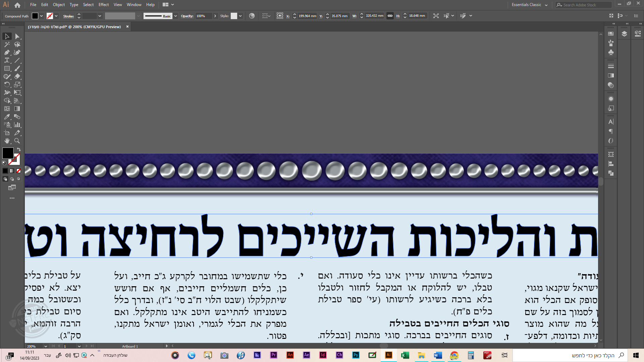Open the Swatches panel
644x362 pixels.
[x=611, y=34]
